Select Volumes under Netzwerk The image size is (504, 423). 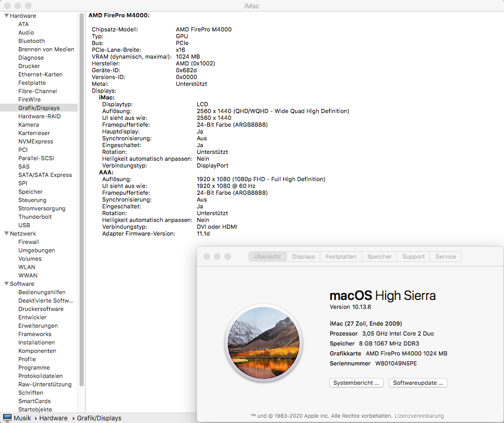(30, 259)
